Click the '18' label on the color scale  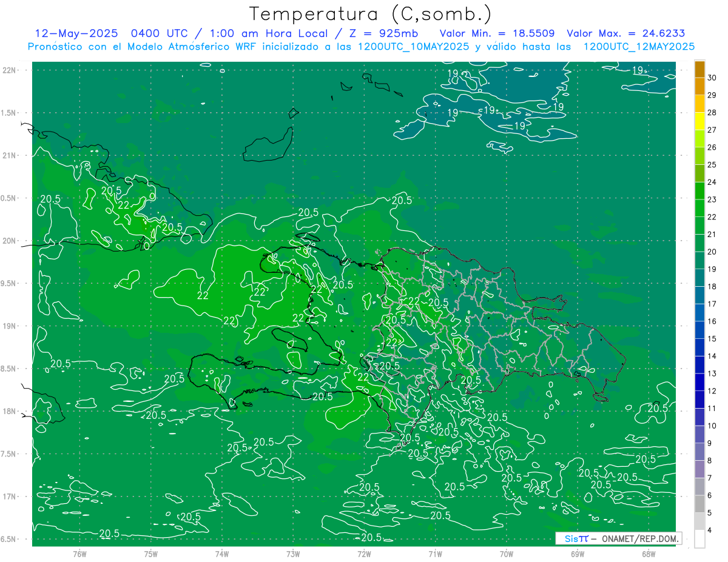(x=712, y=287)
